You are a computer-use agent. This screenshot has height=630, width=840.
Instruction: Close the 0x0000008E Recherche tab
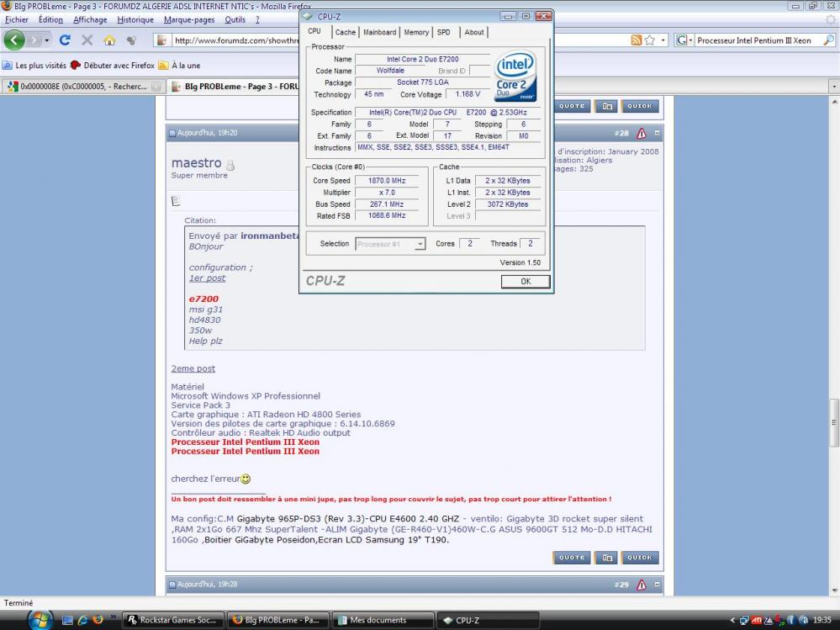(x=156, y=87)
